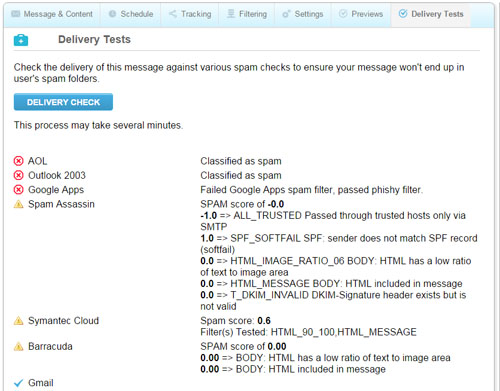Click Outlook 2003's 'Classified as spam' result
The width and height of the screenshot is (500, 391).
coord(241,175)
